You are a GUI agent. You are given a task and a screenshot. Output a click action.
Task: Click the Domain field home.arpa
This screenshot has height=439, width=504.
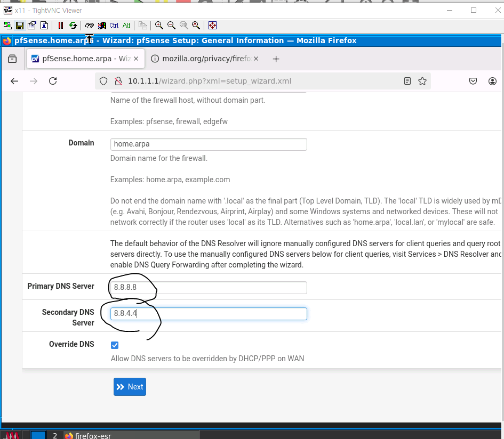click(209, 144)
